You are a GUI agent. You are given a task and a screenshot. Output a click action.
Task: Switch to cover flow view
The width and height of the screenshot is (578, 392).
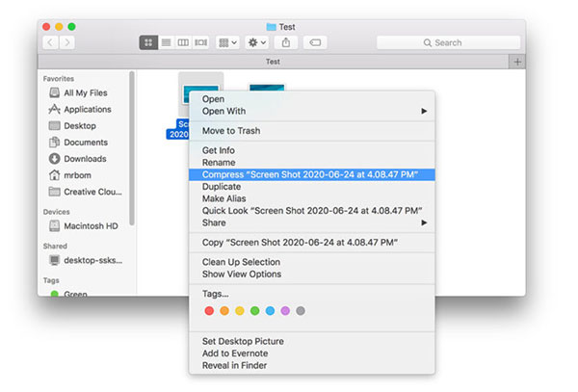(200, 42)
